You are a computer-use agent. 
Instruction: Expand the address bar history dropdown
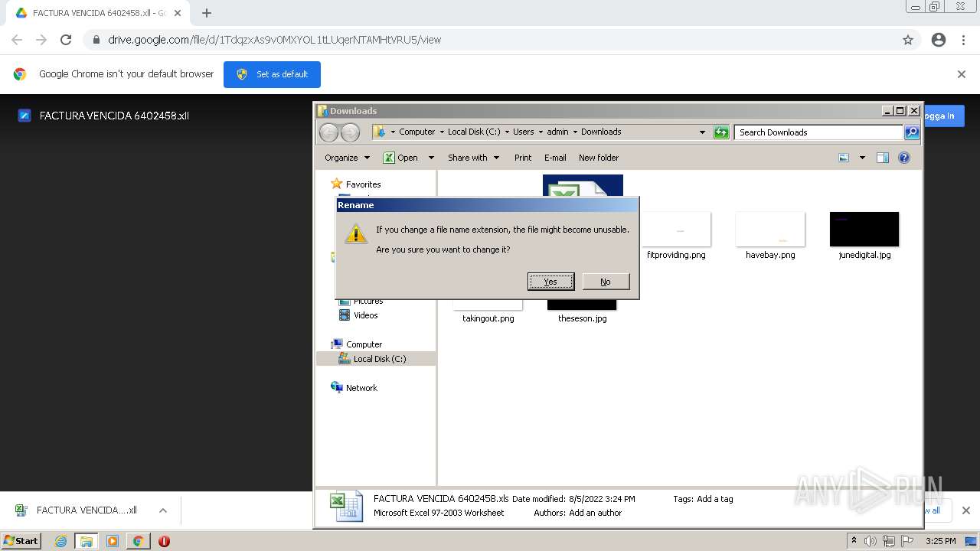702,132
